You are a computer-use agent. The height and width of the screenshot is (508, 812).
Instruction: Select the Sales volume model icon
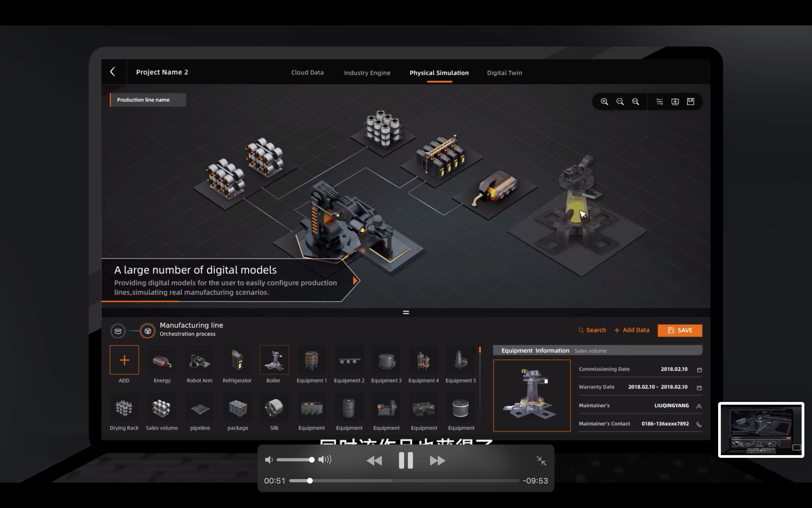[x=162, y=408]
